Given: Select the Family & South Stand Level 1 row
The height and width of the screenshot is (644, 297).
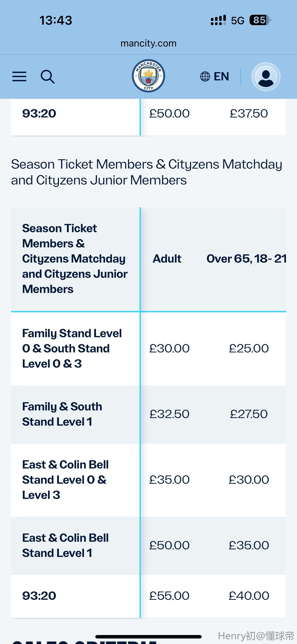Looking at the screenshot, I should [148, 414].
